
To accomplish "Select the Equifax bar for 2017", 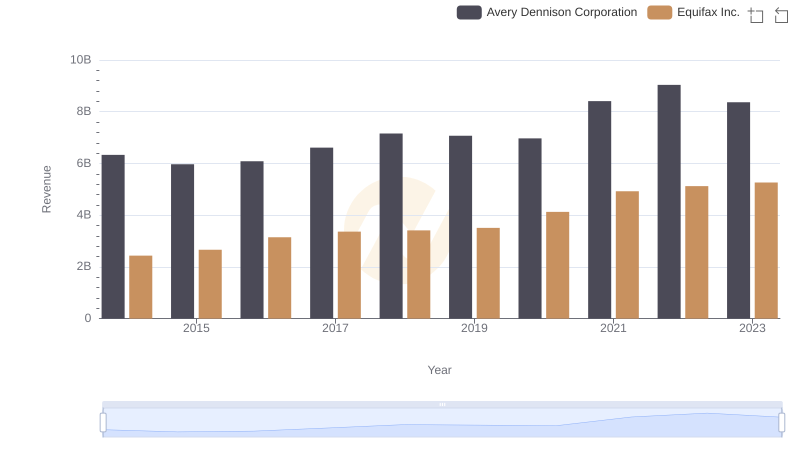I will point(349,275).
